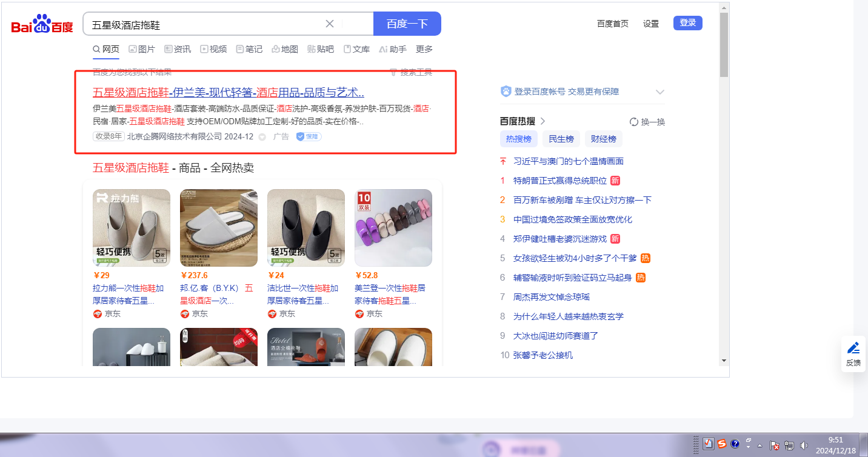The image size is (868, 457).
Task: Expand the 登录百度帐号 panel chevron
Action: [x=660, y=92]
